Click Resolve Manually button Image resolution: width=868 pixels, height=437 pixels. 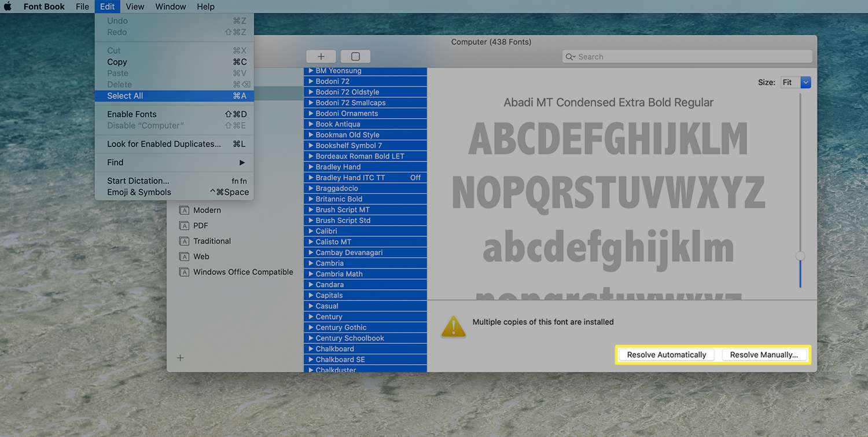coord(764,355)
